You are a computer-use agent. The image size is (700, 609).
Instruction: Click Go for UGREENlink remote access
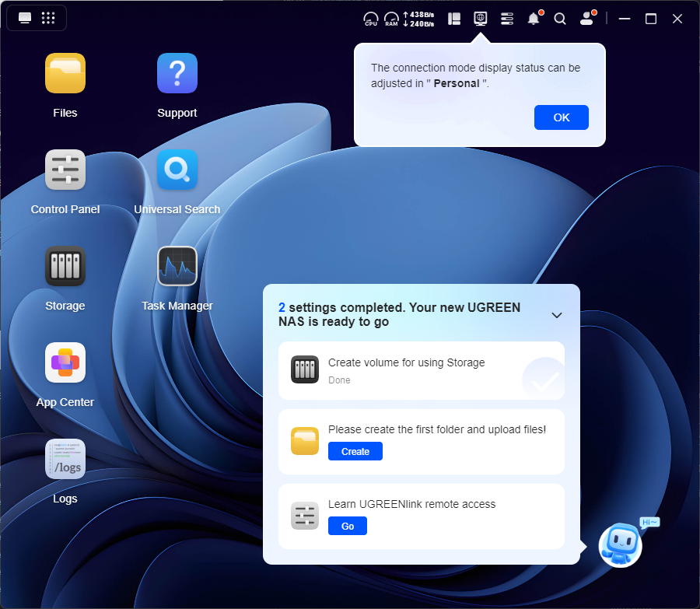348,527
